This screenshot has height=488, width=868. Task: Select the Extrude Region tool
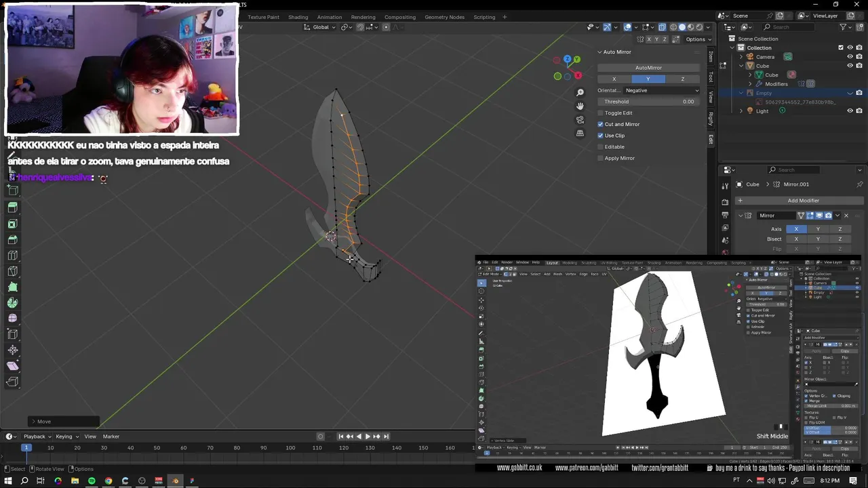click(x=12, y=207)
